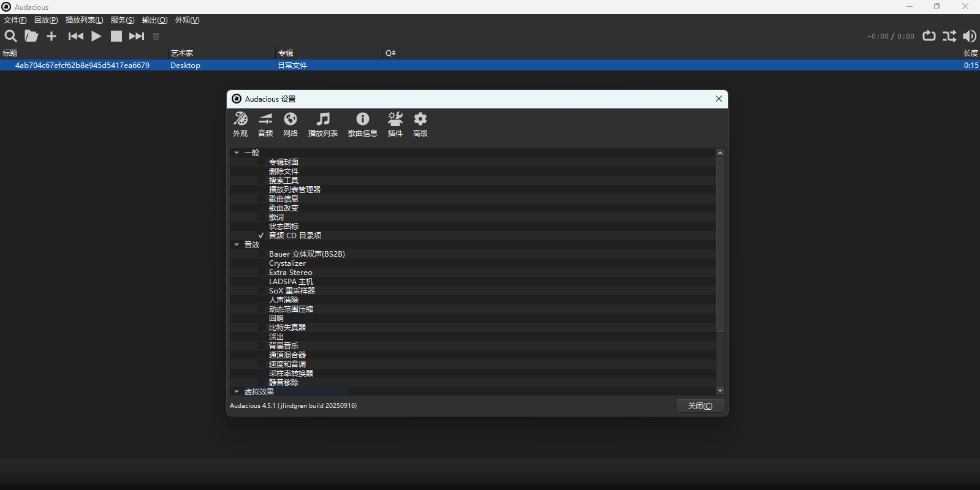
Task: Collapse the 音效 plugin group
Action: click(x=237, y=244)
